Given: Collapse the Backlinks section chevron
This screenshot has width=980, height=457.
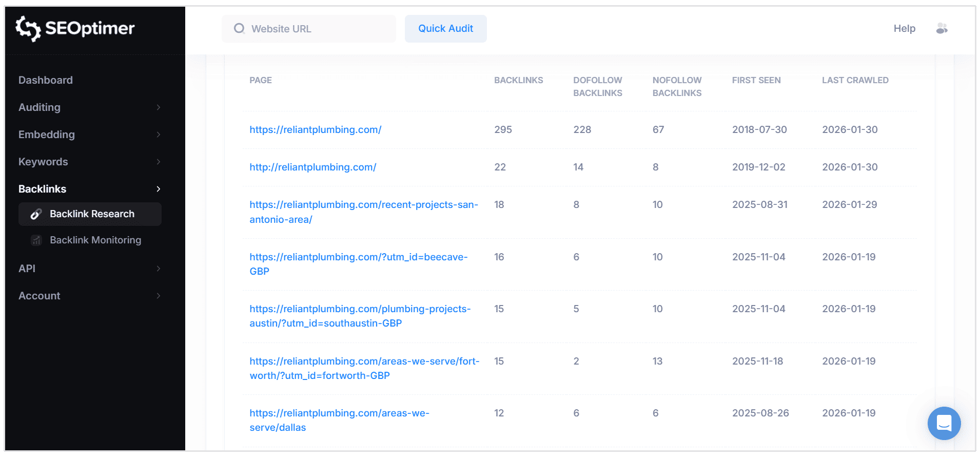Looking at the screenshot, I should pyautogui.click(x=159, y=189).
